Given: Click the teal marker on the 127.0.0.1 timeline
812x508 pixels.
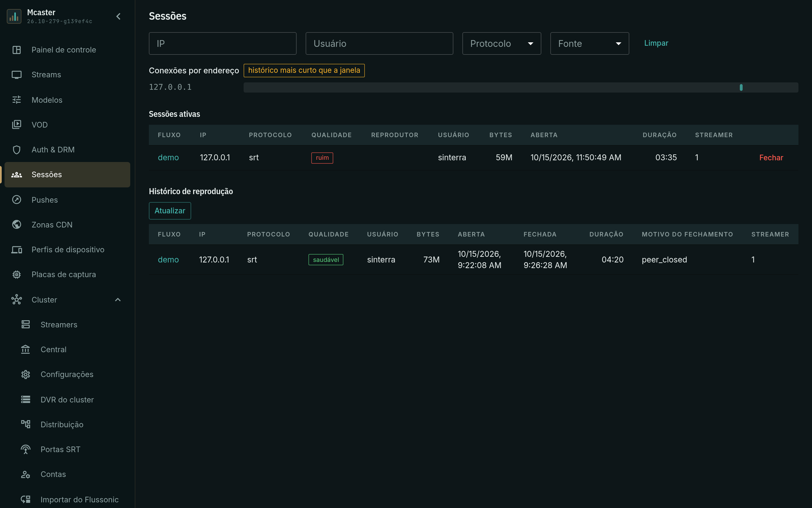Looking at the screenshot, I should click(741, 87).
